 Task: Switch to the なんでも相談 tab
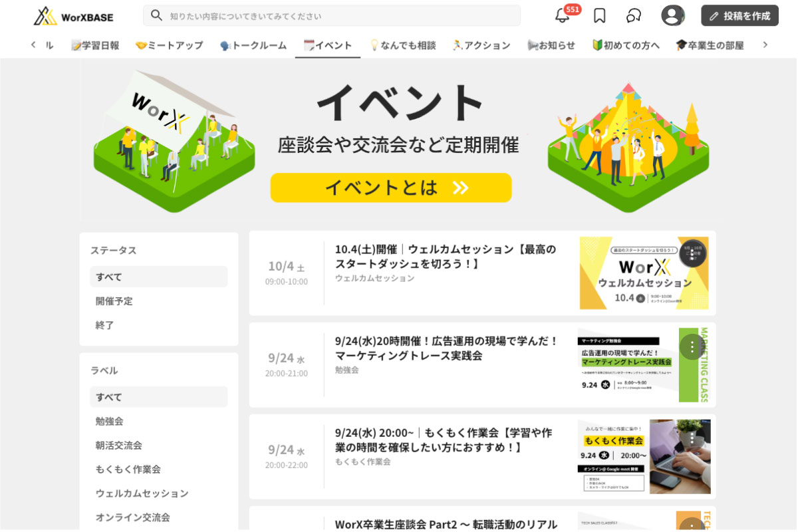pyautogui.click(x=403, y=45)
